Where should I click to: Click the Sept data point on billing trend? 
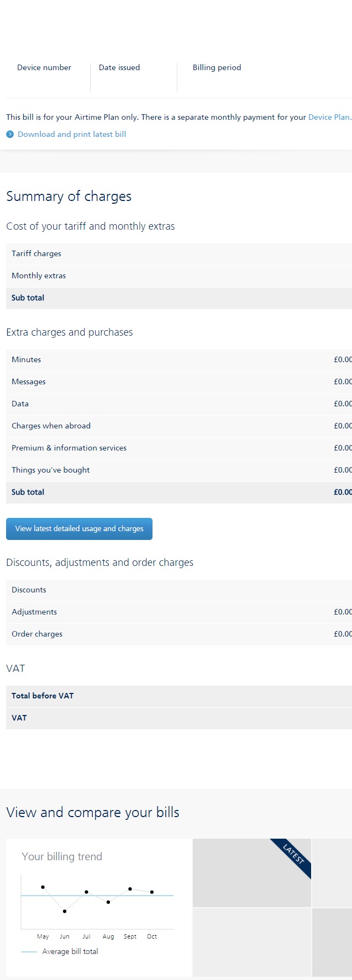130,888
